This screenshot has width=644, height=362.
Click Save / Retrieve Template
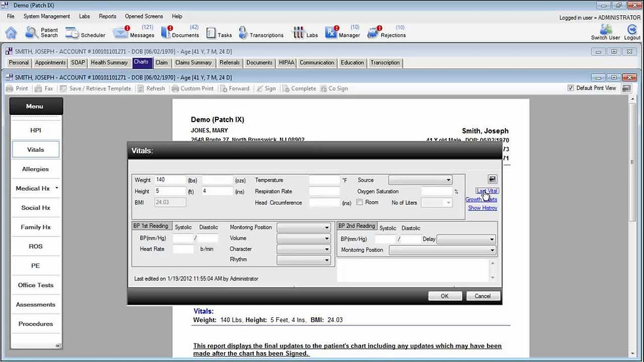tap(95, 89)
